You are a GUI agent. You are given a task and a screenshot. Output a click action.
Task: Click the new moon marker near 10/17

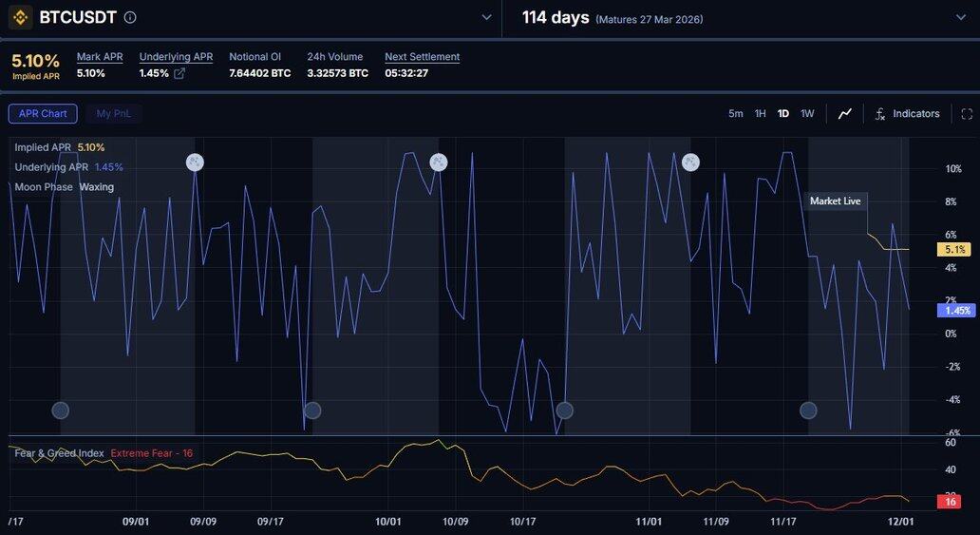[x=565, y=411]
